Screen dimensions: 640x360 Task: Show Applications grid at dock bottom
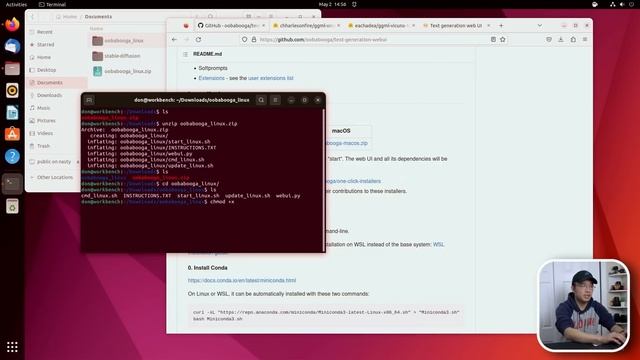coord(12,347)
